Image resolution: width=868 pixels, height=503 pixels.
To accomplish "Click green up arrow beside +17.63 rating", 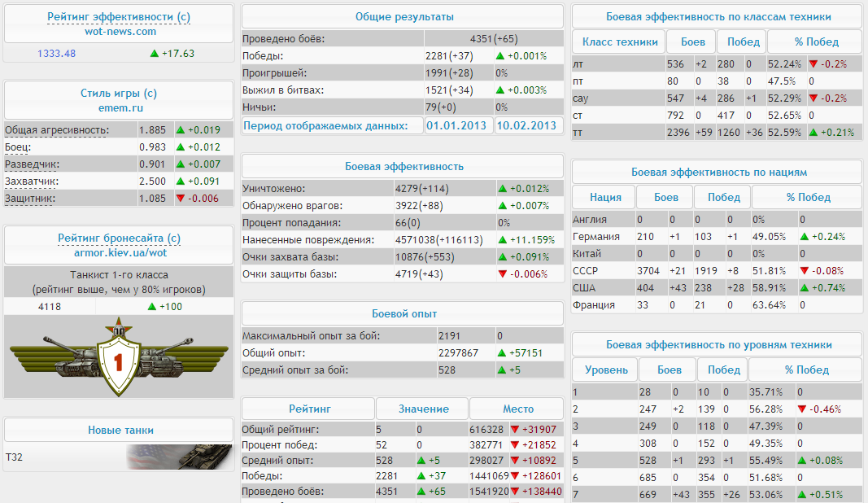I will 155,54.
